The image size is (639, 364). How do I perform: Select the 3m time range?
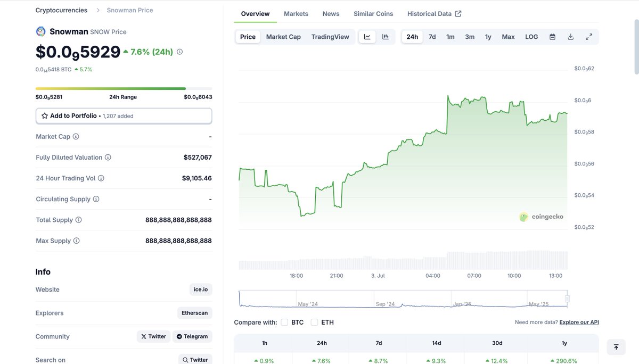click(470, 37)
